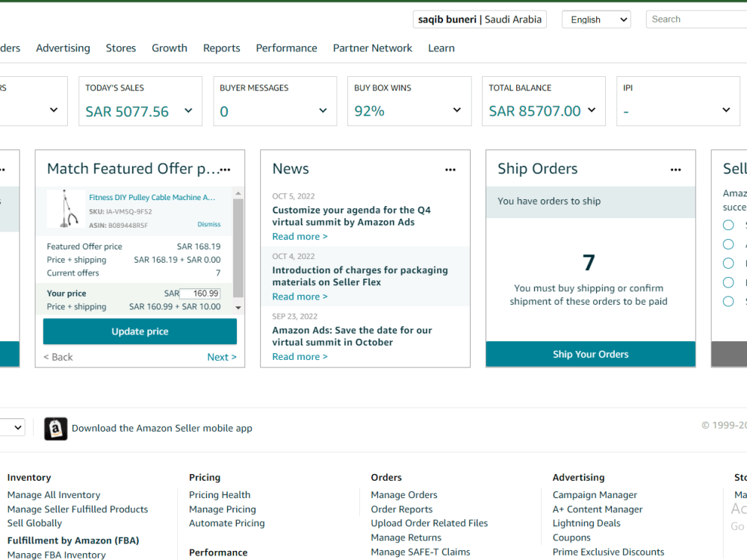Click Back in the Featured Offer card

[58, 357]
